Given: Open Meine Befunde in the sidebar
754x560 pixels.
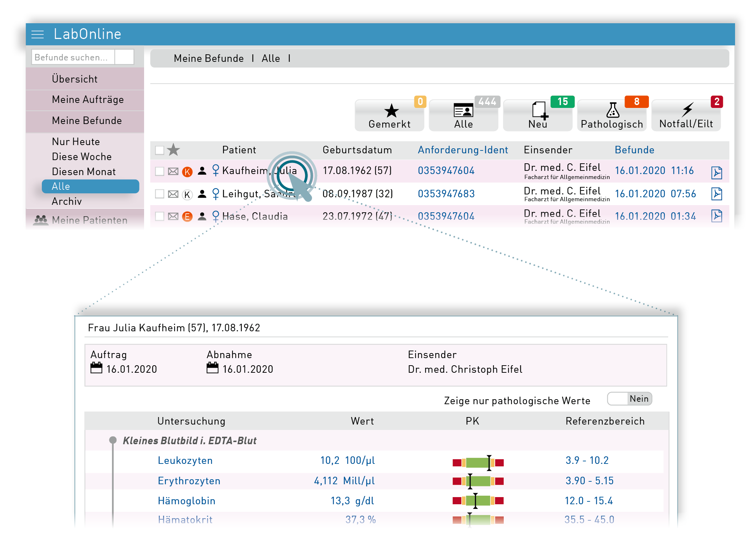Looking at the screenshot, I should [85, 121].
